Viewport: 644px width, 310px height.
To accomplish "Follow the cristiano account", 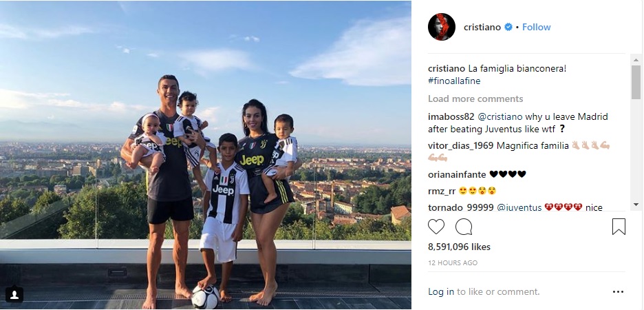I will click(x=537, y=27).
